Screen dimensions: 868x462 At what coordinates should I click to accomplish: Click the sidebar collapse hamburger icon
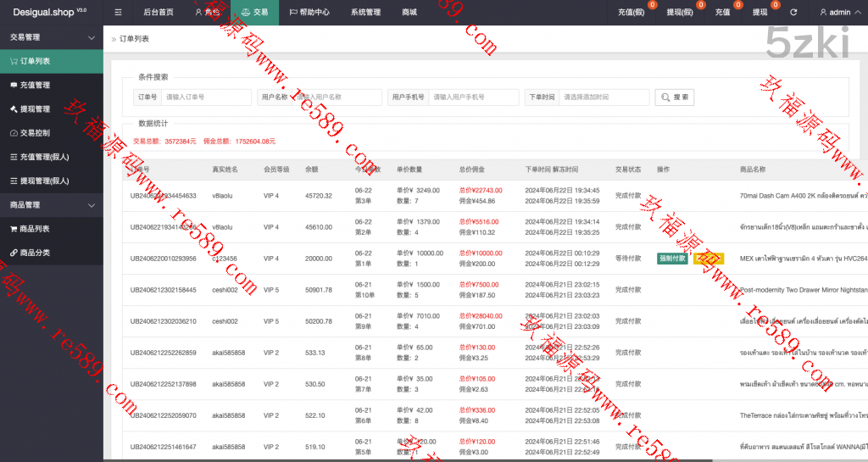[118, 13]
